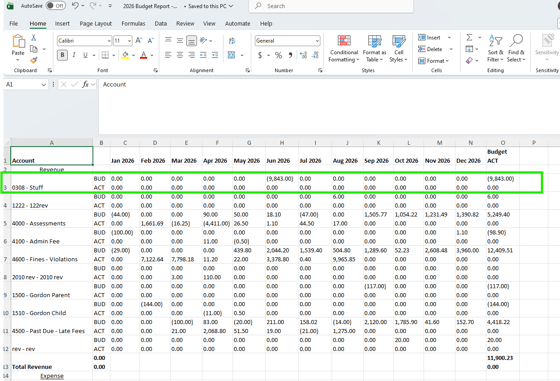Screen dimensions: 560x381
Task: Toggle AutoSave switch
Action: click(56, 6)
